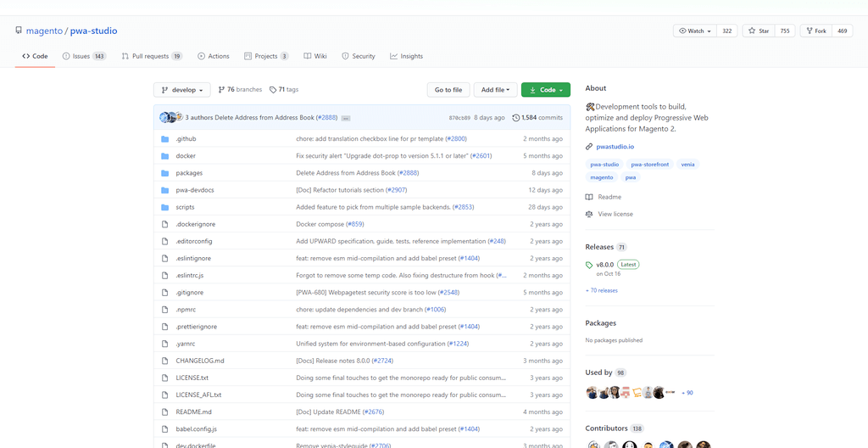This screenshot has height=448, width=868.
Task: Click the Readme book icon
Action: [589, 197]
